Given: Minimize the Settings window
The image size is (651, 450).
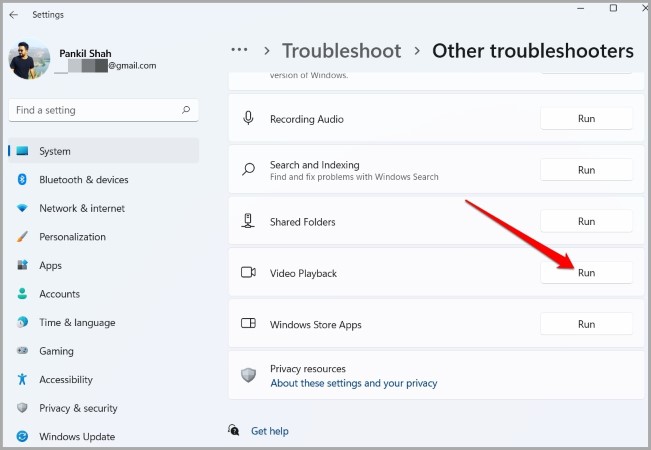Looking at the screenshot, I should coord(581,8).
